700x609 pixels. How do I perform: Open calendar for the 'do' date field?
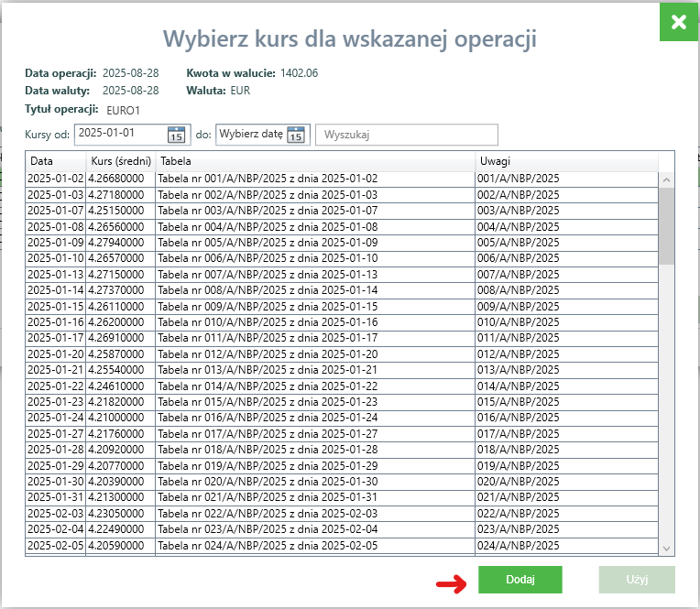coord(296,135)
